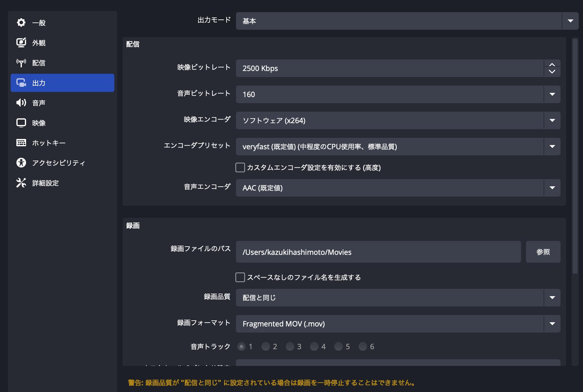The height and width of the screenshot is (392, 583).
Task: Open the 詳細設定 settings page
Action: [x=62, y=183]
